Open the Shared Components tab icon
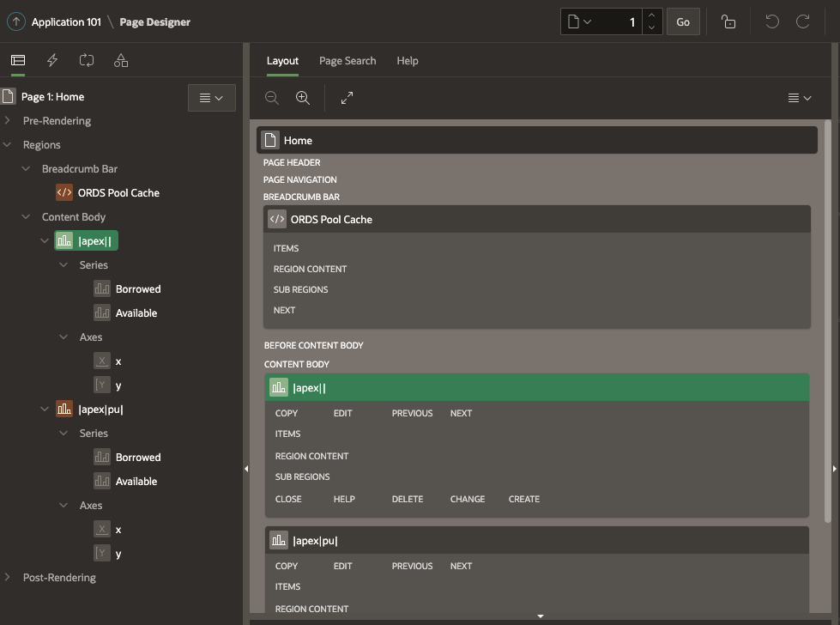Screen dimensions: 840x625 click(120, 60)
